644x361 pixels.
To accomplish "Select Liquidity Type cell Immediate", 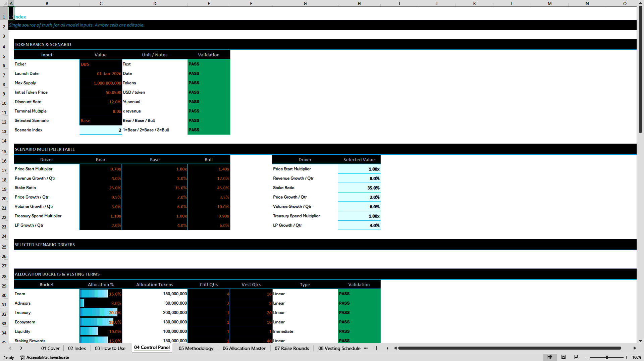I will click(x=305, y=331).
